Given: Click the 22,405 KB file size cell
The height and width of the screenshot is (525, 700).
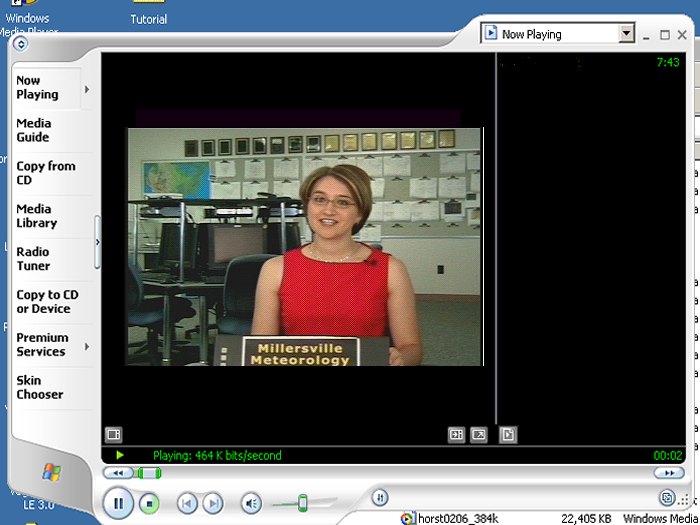Looking at the screenshot, I should click(x=586, y=519).
